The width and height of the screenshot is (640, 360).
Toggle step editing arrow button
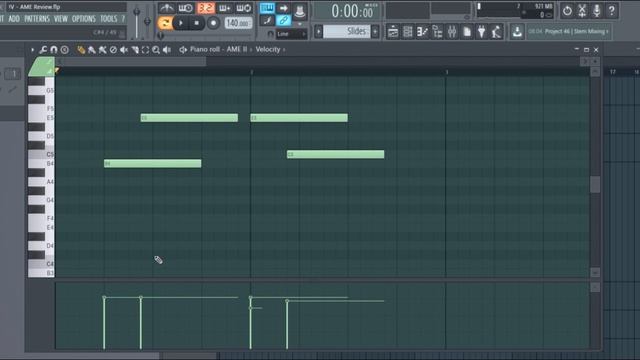tap(283, 8)
